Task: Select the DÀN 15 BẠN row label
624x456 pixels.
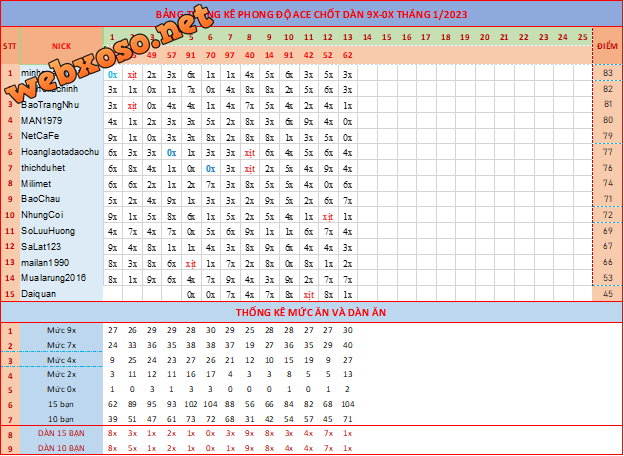Action: coord(61,433)
